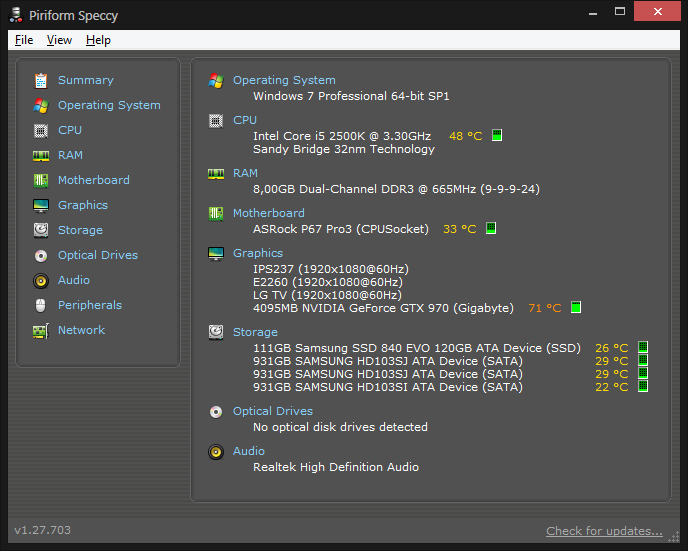Click the CPU chip icon in sidebar
The image size is (688, 551).
click(x=41, y=131)
